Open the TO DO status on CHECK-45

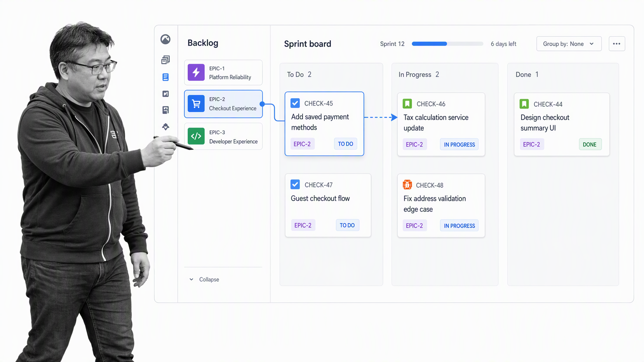(345, 144)
